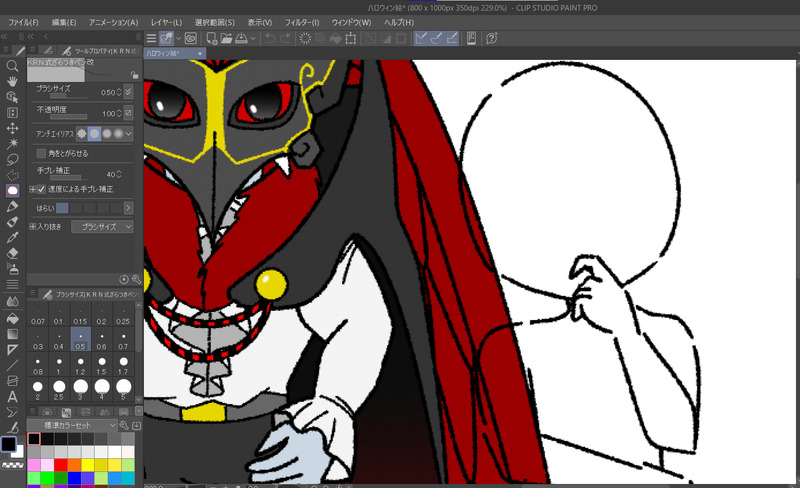The image size is (800, 488).
Task: Expand the anti-aliasing options arrow
Action: point(129,134)
